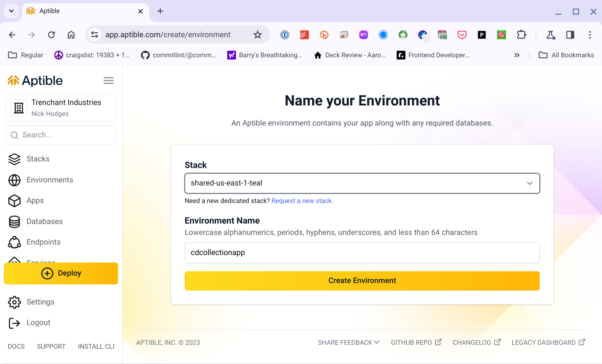Click the Create Environment button
Viewport: 602px width, 364px height.
click(362, 281)
